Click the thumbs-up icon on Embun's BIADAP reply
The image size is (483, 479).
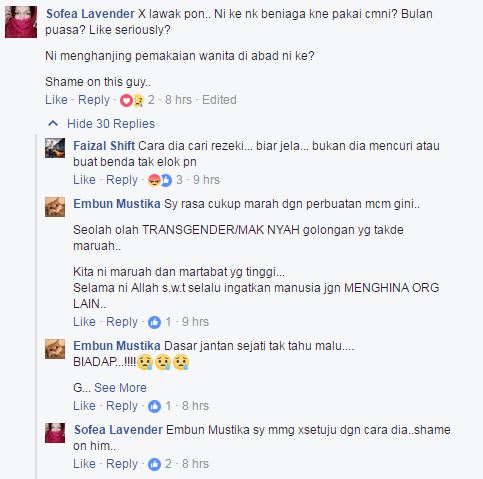click(x=154, y=406)
